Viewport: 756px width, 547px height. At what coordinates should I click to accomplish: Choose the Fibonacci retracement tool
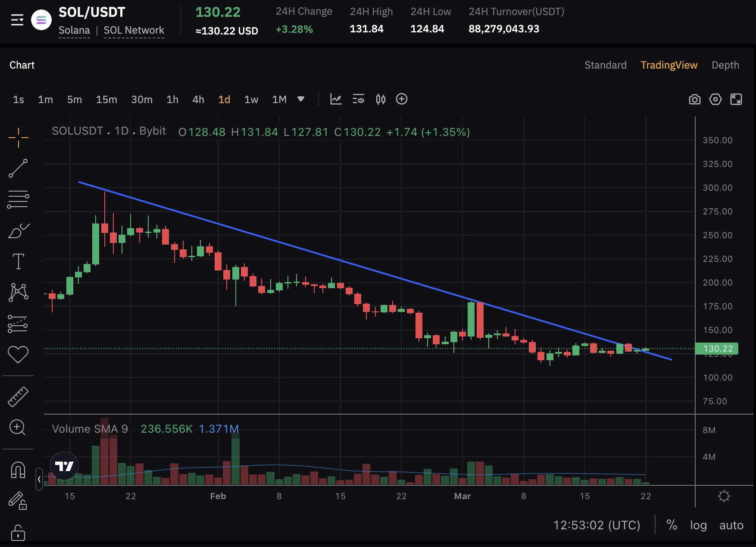18,199
